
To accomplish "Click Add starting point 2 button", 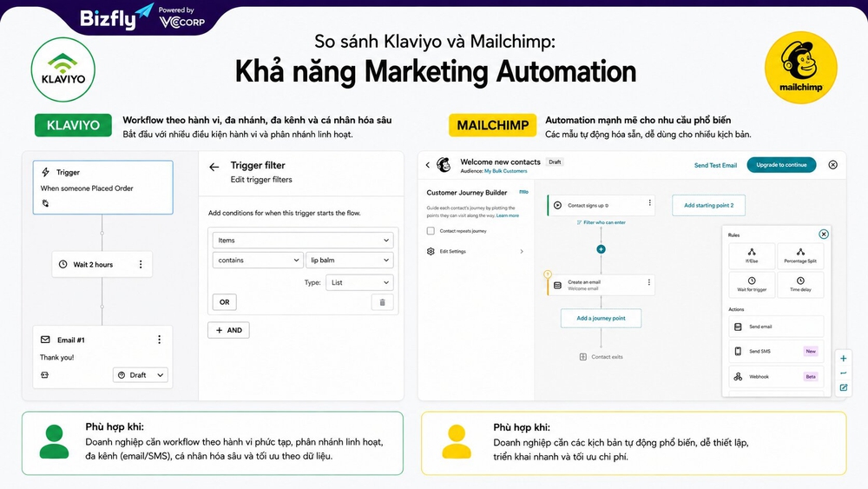I will 708,205.
